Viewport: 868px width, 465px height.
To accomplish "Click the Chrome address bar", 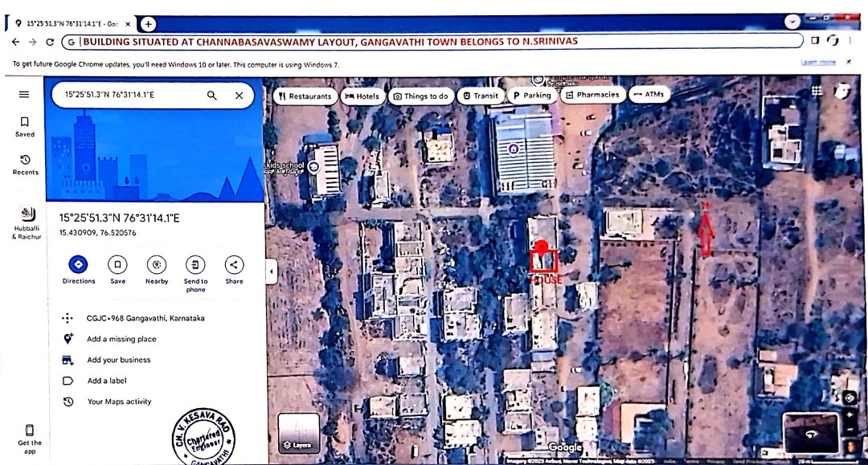I will tap(432, 42).
